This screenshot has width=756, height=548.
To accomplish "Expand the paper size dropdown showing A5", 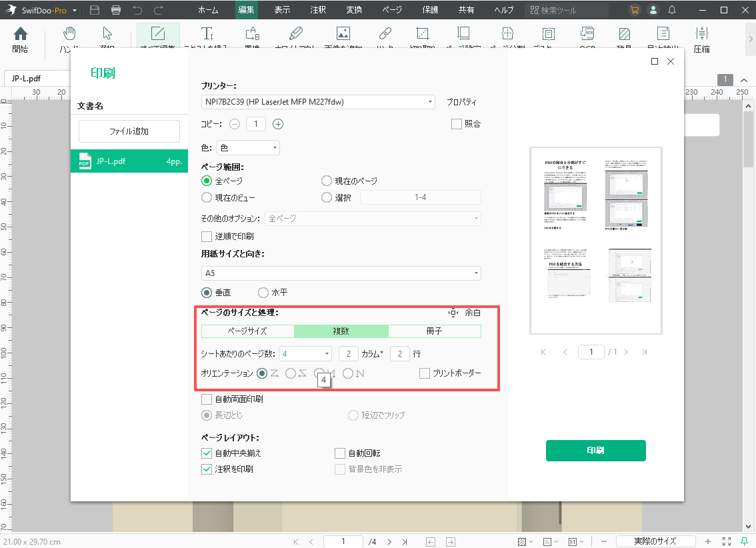I will point(476,273).
